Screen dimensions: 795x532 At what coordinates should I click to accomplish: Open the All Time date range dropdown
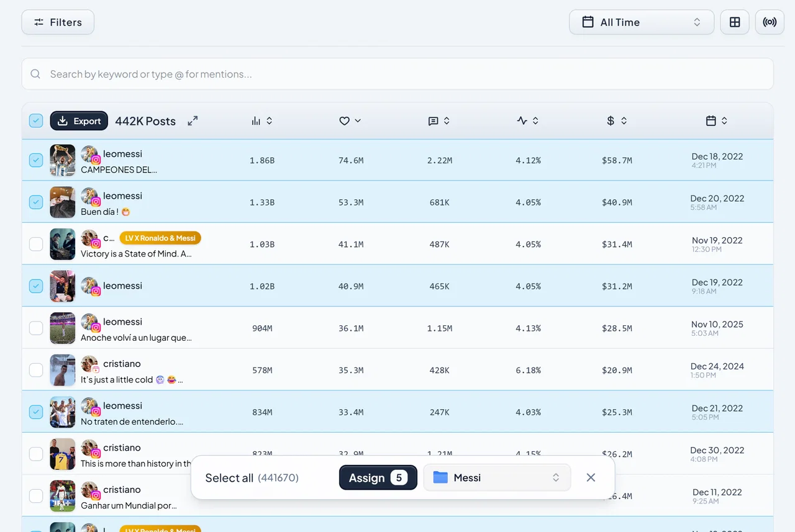[642, 22]
